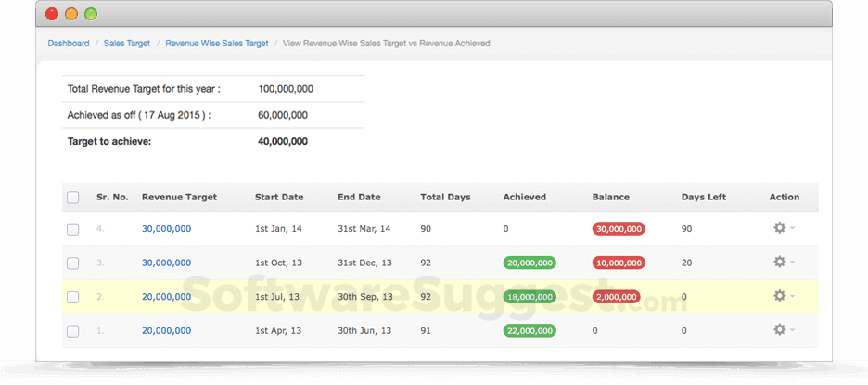Check the box for Sr. No. 2 row
The width and height of the screenshot is (868, 385).
tap(72, 298)
